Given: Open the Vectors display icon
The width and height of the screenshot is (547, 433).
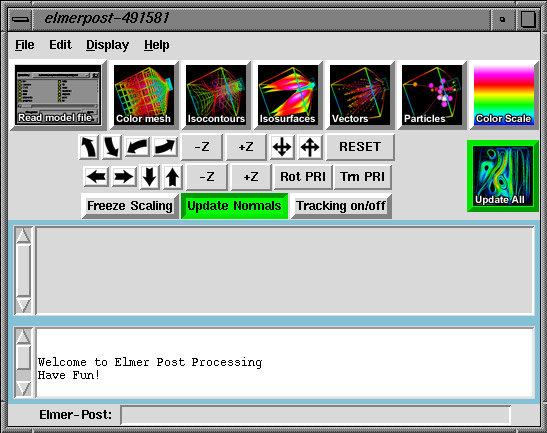Looking at the screenshot, I should [x=360, y=95].
